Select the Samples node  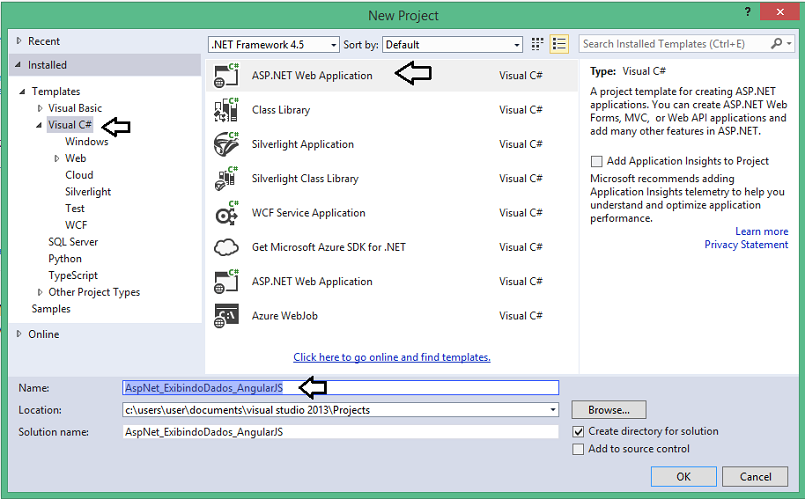51,309
